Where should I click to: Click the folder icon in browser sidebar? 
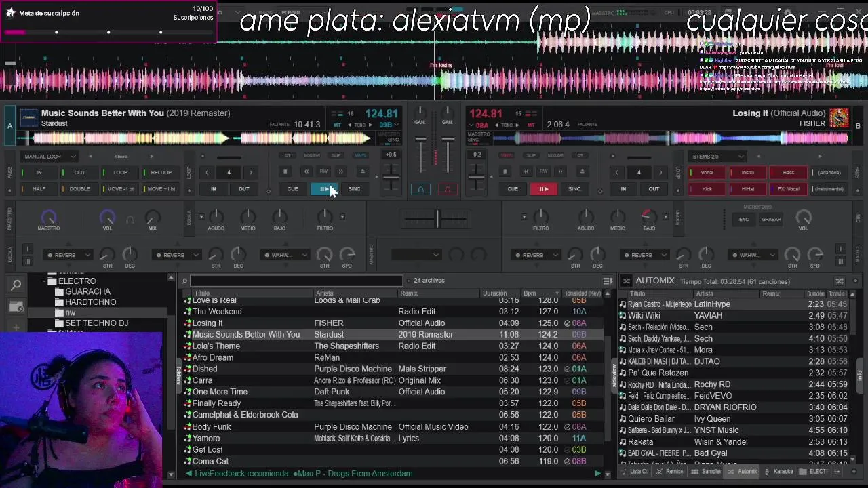[16, 306]
